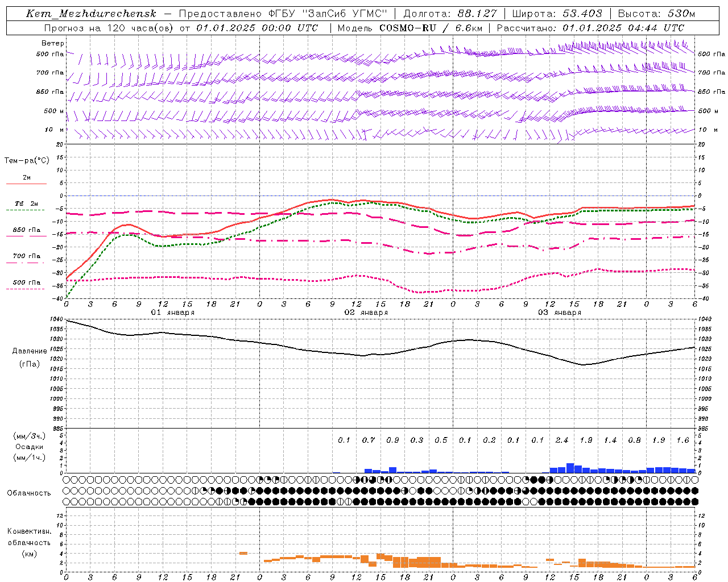The image size is (728, 582).
Task: Click the (мм/3ч.) precipitation unit label
Action: 29,436
